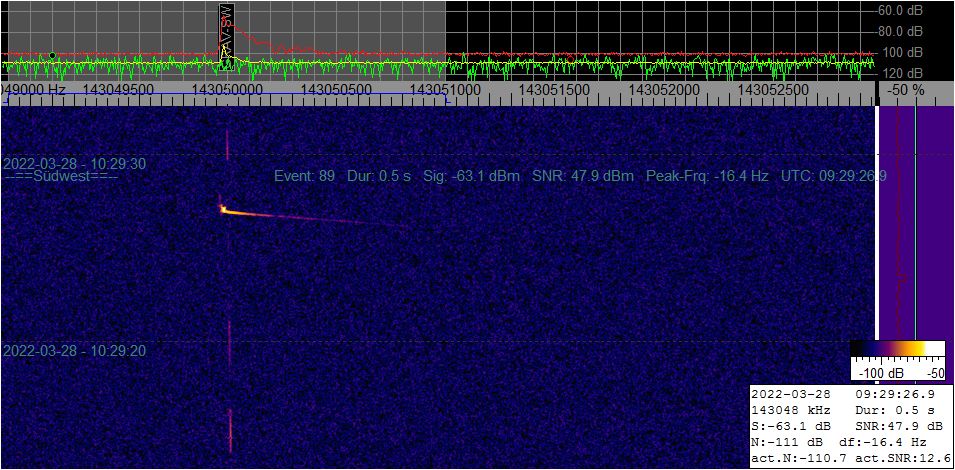Select the 143051000 frequency axis label
Image resolution: width=955 pixels, height=470 pixels.
[445, 89]
